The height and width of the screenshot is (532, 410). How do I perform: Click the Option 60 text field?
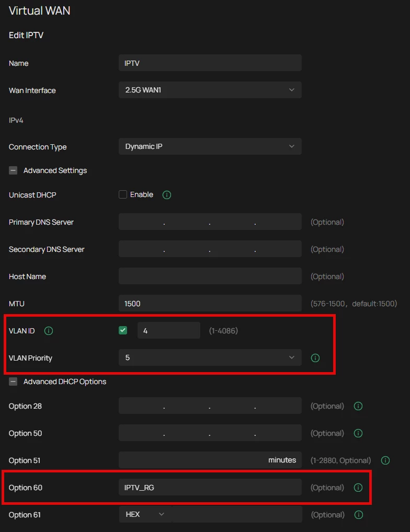[x=210, y=487]
